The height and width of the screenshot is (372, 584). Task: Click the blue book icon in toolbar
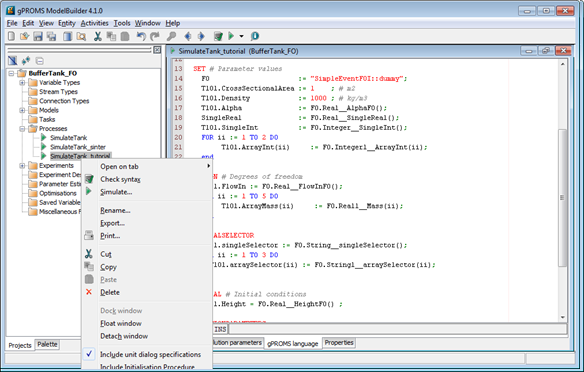[x=67, y=36]
